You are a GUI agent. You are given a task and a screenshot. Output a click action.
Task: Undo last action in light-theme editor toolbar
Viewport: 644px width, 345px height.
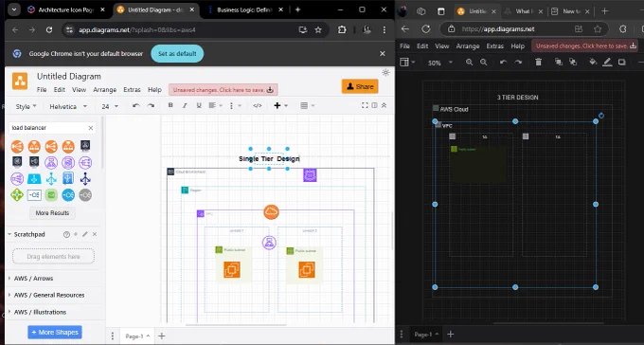coord(136,105)
